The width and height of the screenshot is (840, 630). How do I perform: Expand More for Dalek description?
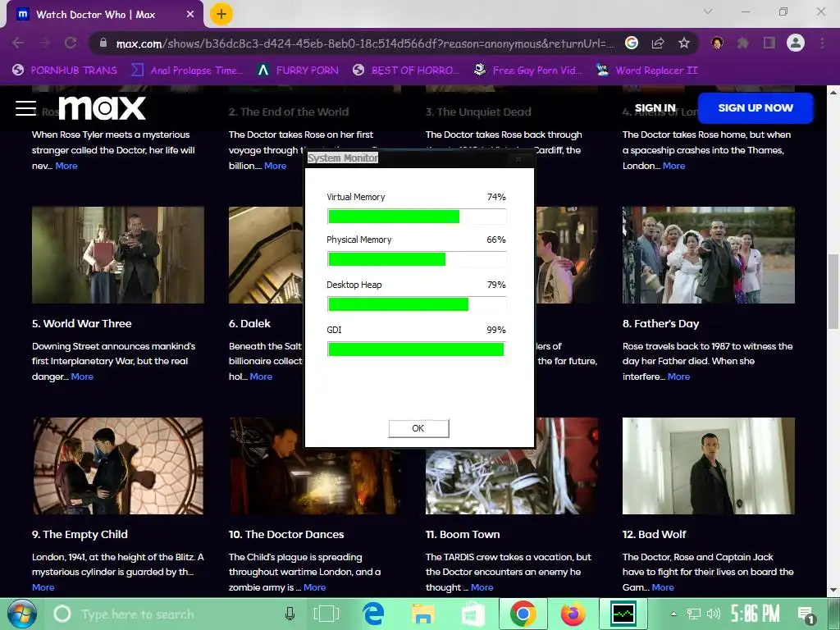261,377
